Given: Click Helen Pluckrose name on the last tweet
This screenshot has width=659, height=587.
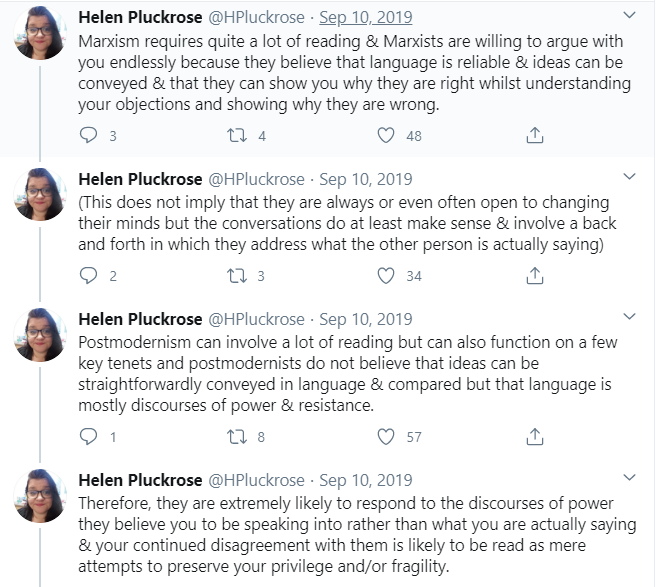Looking at the screenshot, I should coord(138,480).
